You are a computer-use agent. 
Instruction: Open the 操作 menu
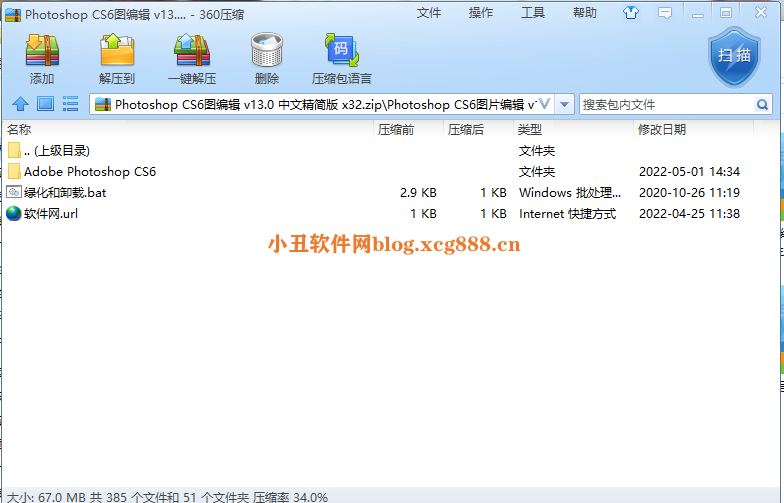tap(480, 12)
